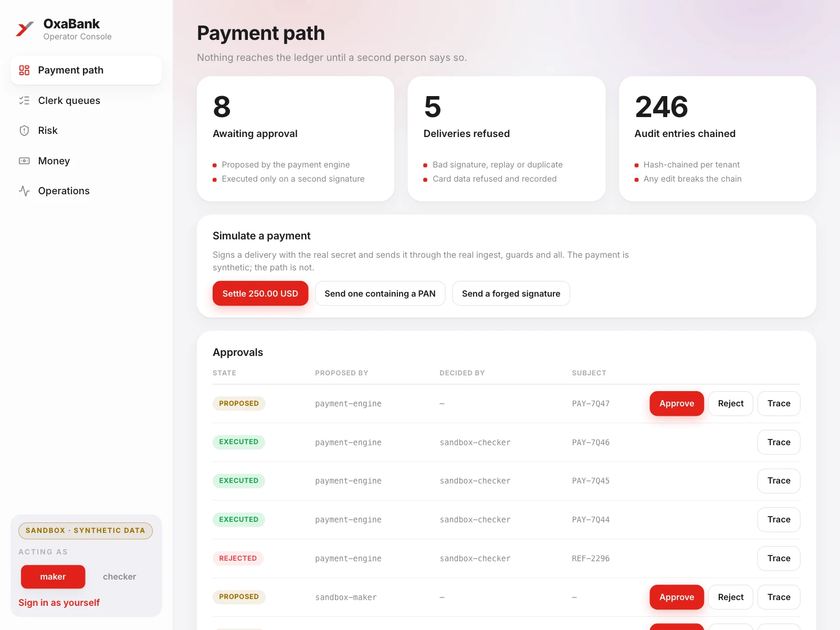Navigate to Money
Viewport: 840px width, 630px height.
click(86, 161)
